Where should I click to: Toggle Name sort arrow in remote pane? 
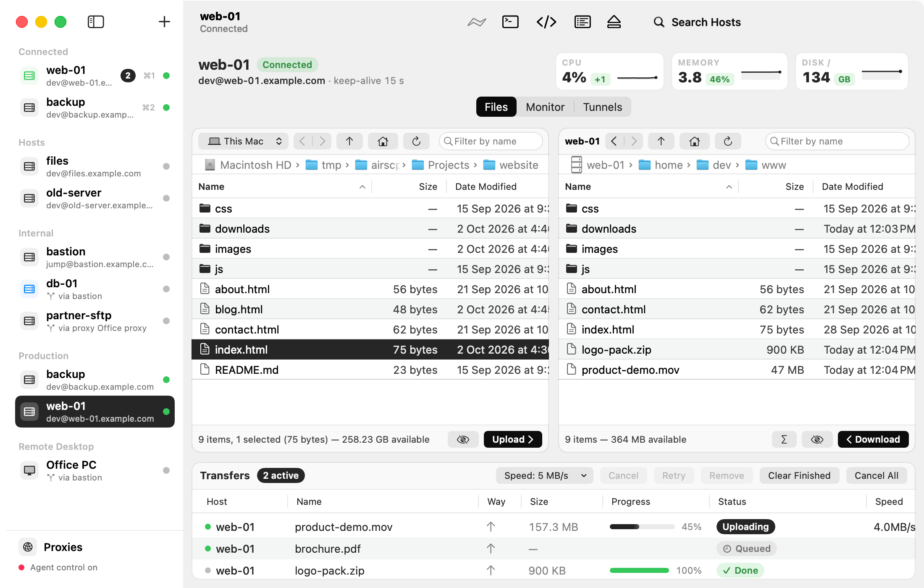pyautogui.click(x=729, y=187)
